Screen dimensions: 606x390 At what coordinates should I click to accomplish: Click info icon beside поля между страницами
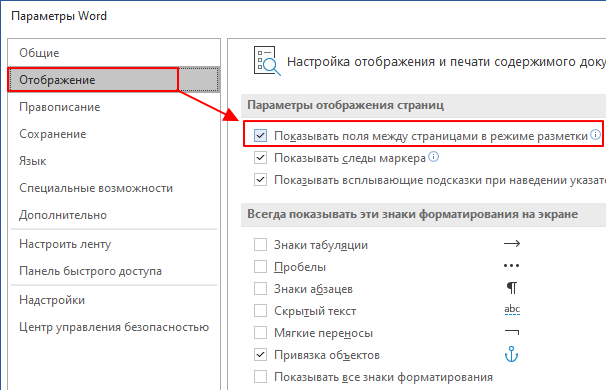(596, 135)
